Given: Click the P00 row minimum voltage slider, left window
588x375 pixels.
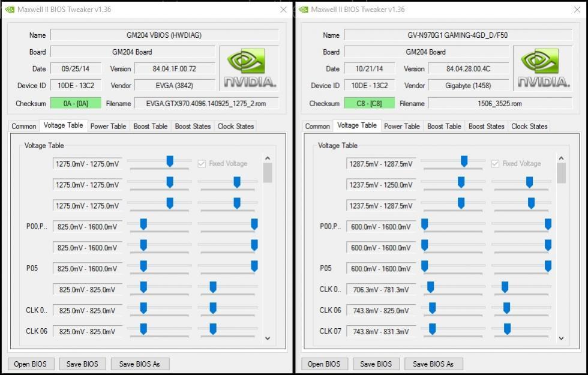Looking at the screenshot, I should [x=143, y=224].
